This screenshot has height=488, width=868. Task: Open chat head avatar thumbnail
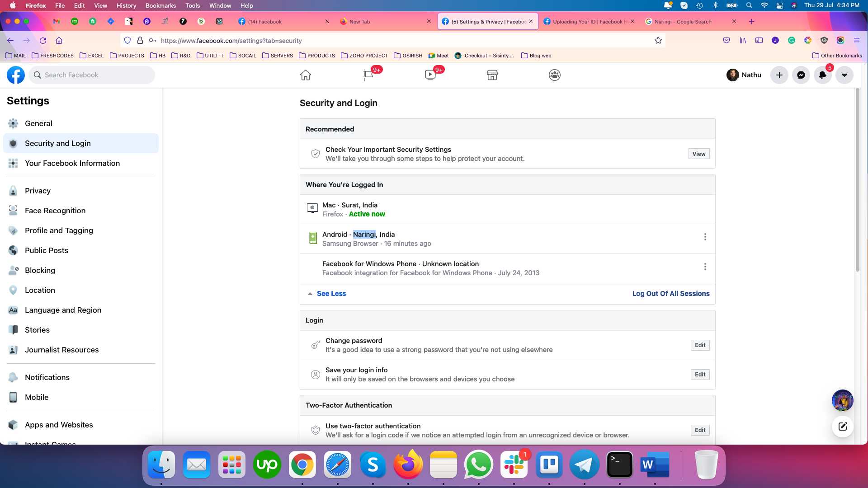(x=843, y=400)
